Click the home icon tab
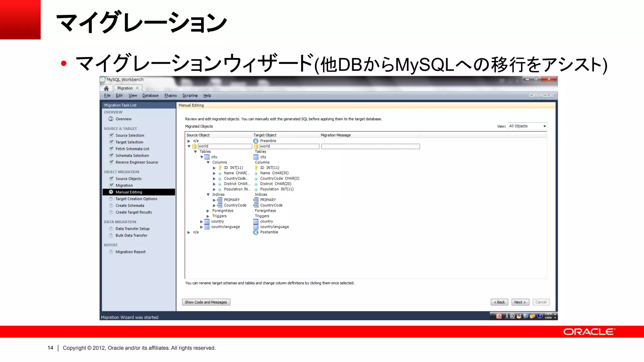Image resolution: width=644 pixels, height=362 pixels. click(x=106, y=88)
